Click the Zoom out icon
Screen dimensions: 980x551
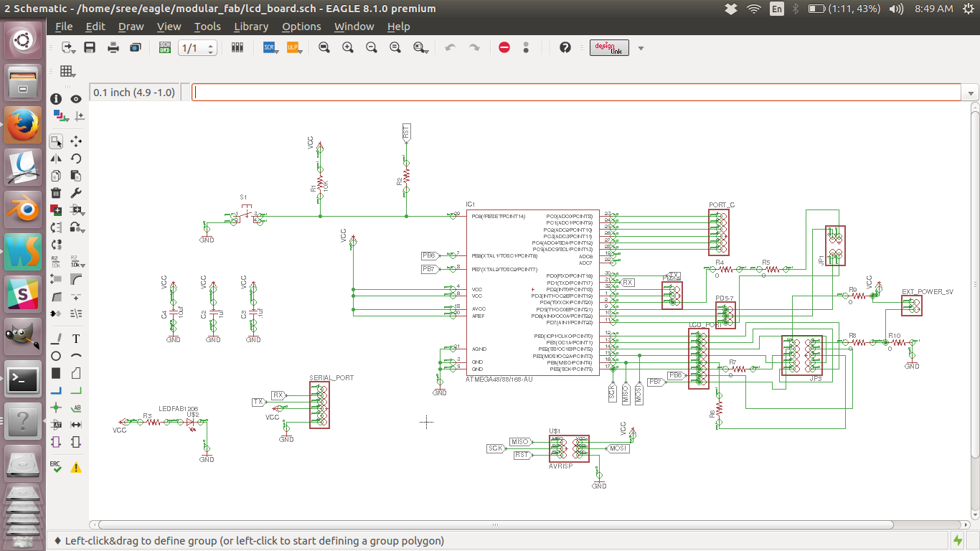point(372,47)
